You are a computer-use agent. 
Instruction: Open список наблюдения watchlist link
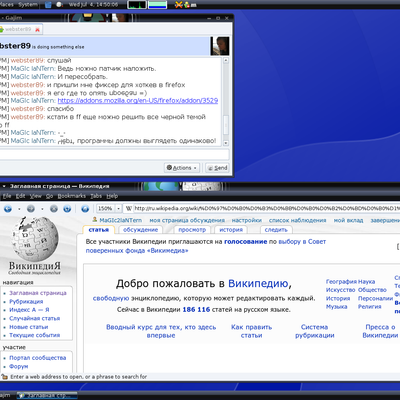pos(297,220)
